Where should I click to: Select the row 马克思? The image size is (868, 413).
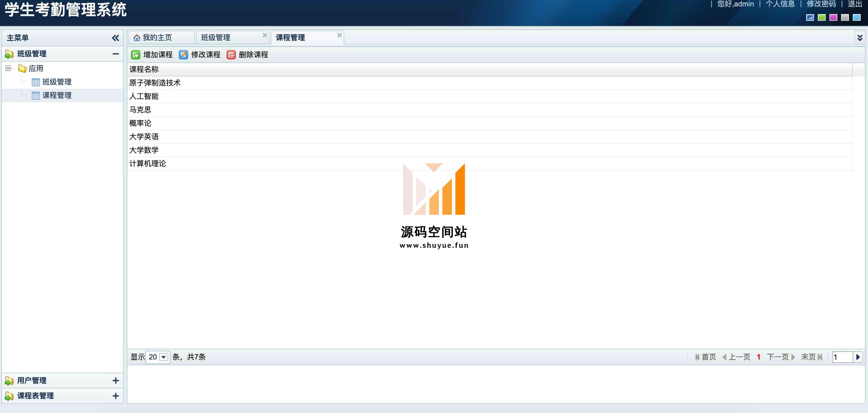pos(490,110)
